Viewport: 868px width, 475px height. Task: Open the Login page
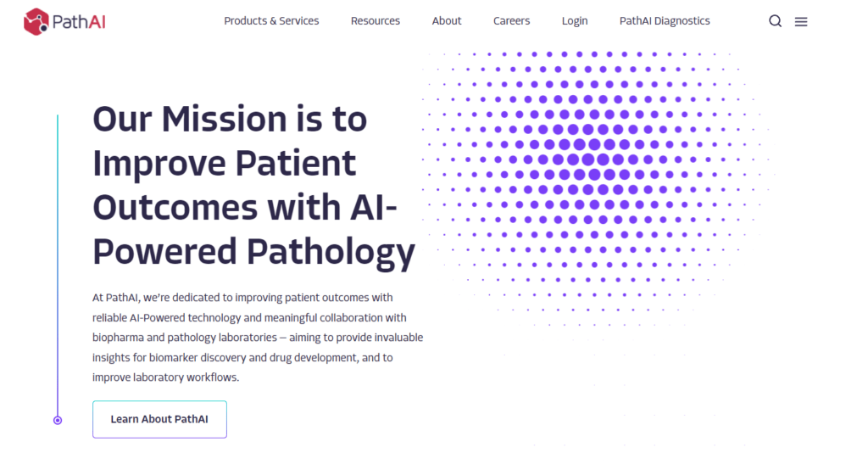(x=575, y=21)
